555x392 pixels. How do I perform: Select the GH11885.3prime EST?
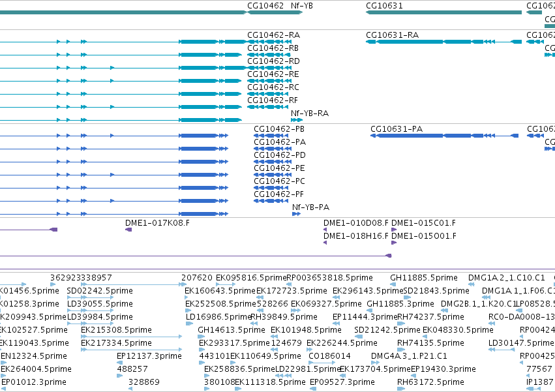pyautogui.click(x=400, y=304)
